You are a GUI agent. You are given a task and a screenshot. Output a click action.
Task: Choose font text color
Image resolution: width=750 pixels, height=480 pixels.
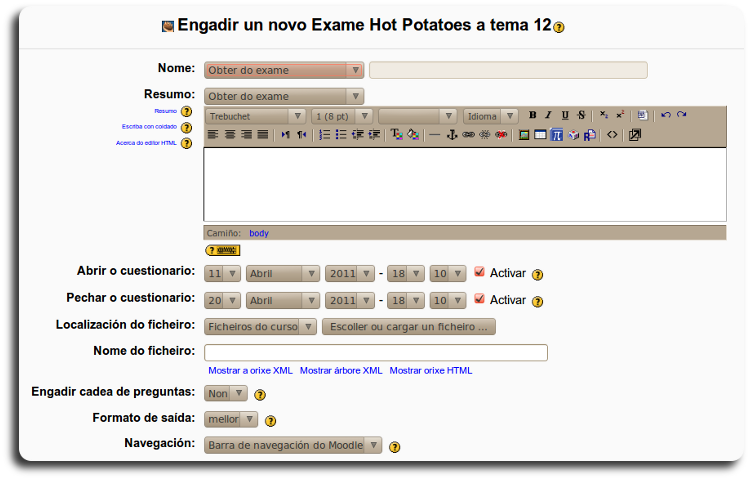point(397,135)
